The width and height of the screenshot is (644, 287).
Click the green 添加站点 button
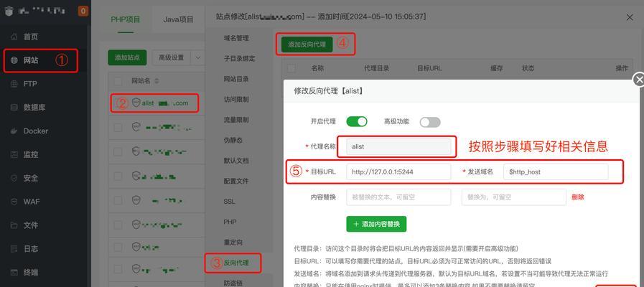127,58
